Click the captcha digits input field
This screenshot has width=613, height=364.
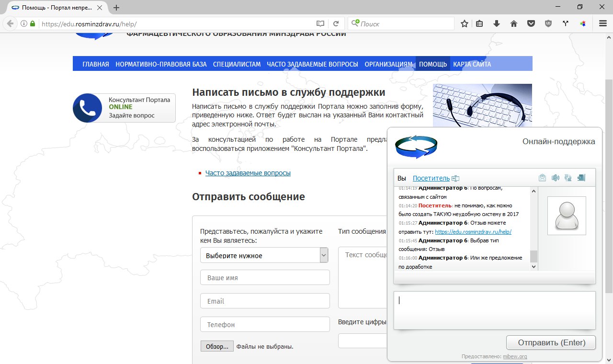pos(363,341)
